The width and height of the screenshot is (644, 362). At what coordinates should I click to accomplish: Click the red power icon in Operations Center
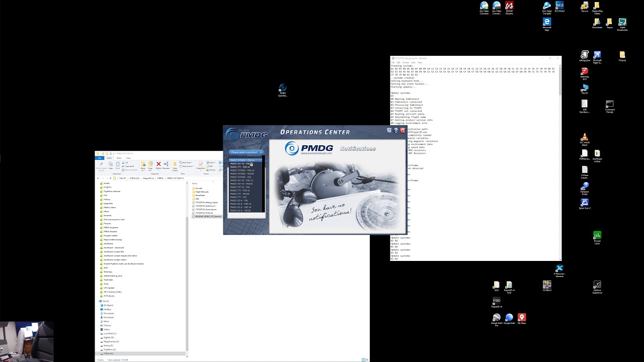click(x=403, y=130)
